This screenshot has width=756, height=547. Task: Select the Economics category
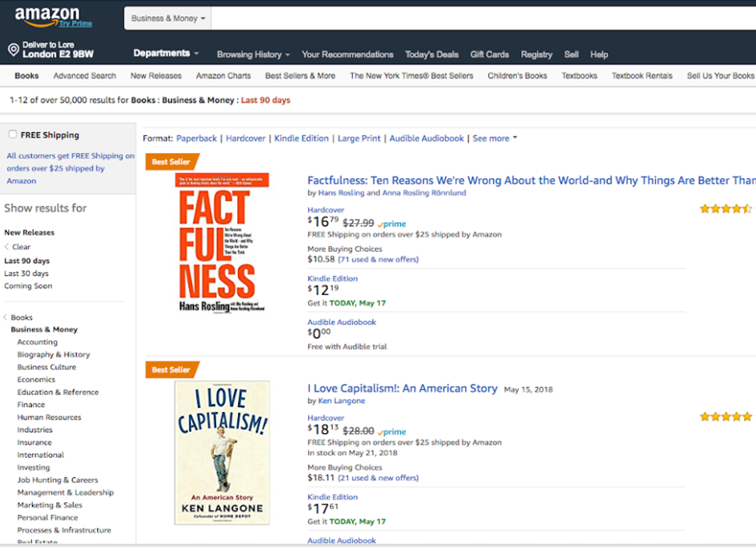tap(36, 380)
